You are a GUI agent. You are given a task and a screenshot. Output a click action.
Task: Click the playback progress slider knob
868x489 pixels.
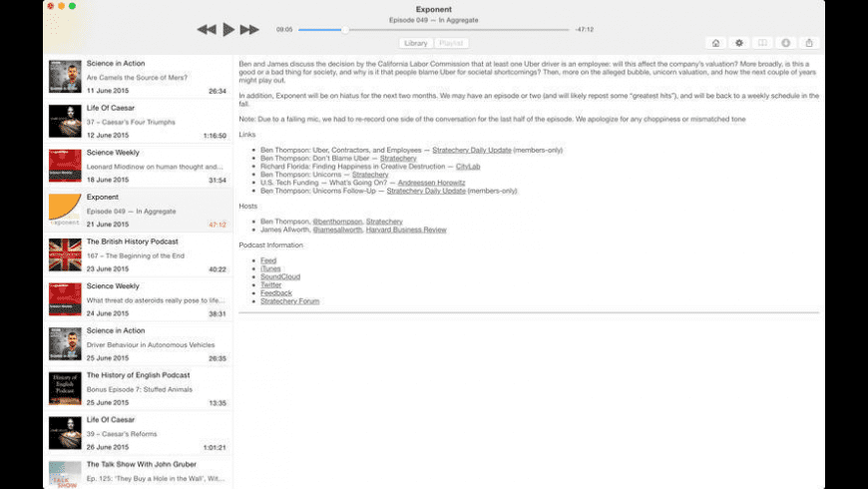tap(344, 29)
